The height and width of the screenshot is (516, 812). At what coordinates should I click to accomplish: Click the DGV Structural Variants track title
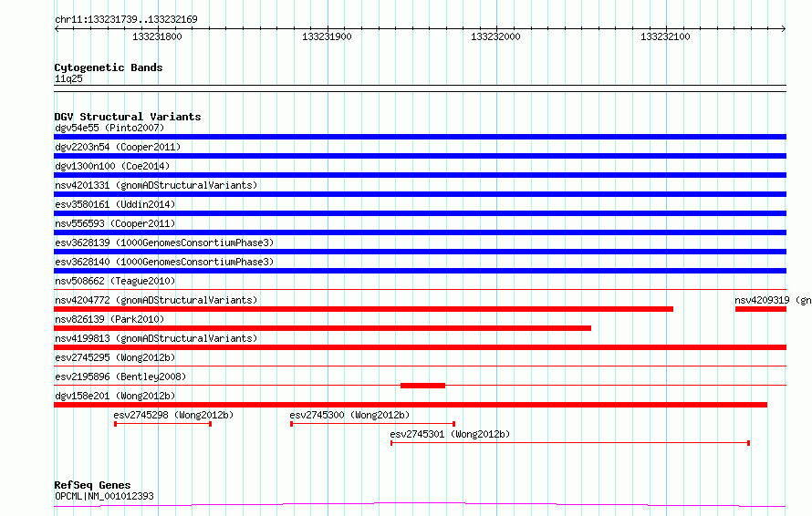click(x=128, y=117)
